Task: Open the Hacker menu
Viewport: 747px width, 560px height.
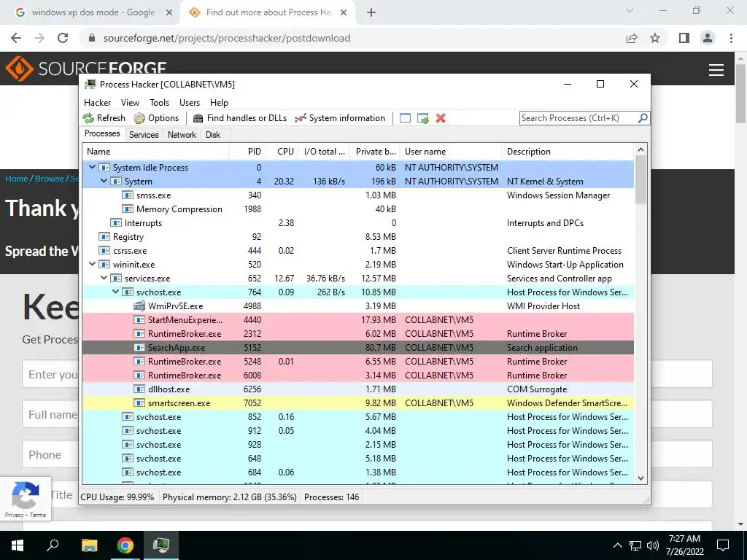Action: [97, 102]
